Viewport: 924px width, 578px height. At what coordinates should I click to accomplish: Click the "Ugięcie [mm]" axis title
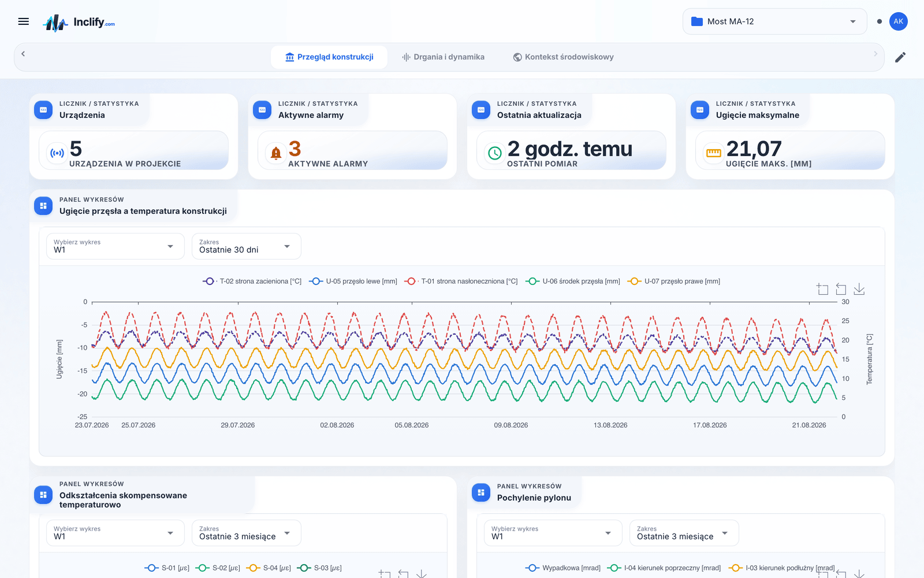(x=59, y=360)
